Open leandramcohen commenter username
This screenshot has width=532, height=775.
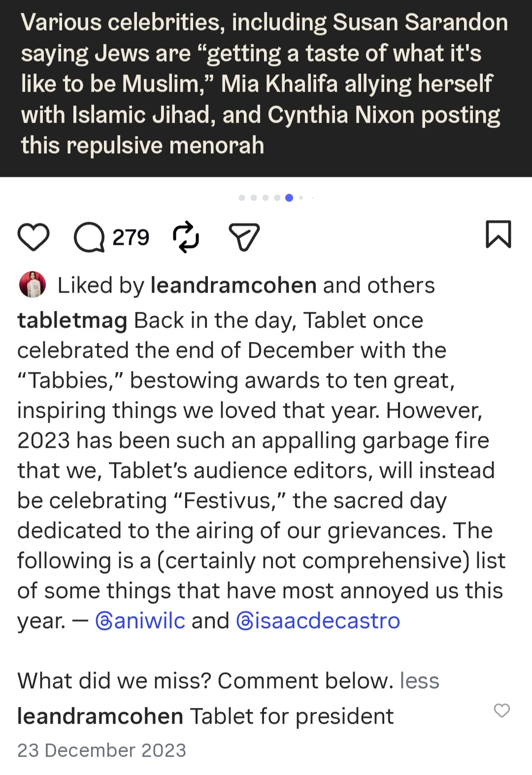coord(100,716)
